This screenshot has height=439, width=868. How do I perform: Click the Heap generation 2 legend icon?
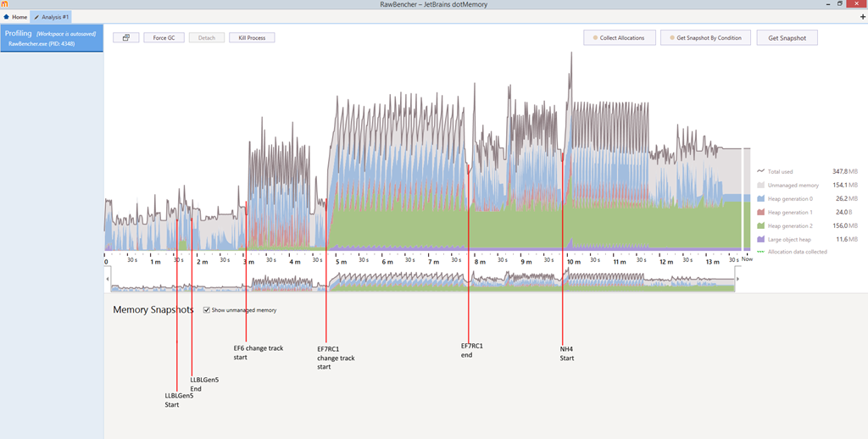pos(760,226)
